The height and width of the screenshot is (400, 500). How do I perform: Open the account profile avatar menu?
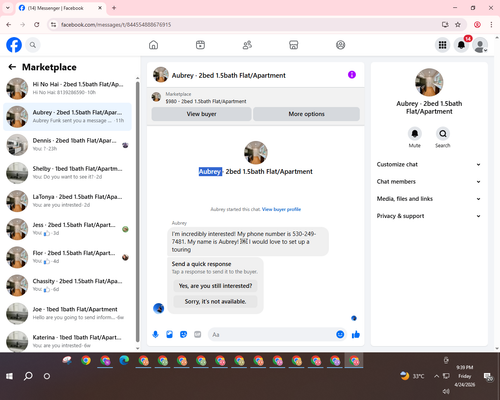coord(480,45)
